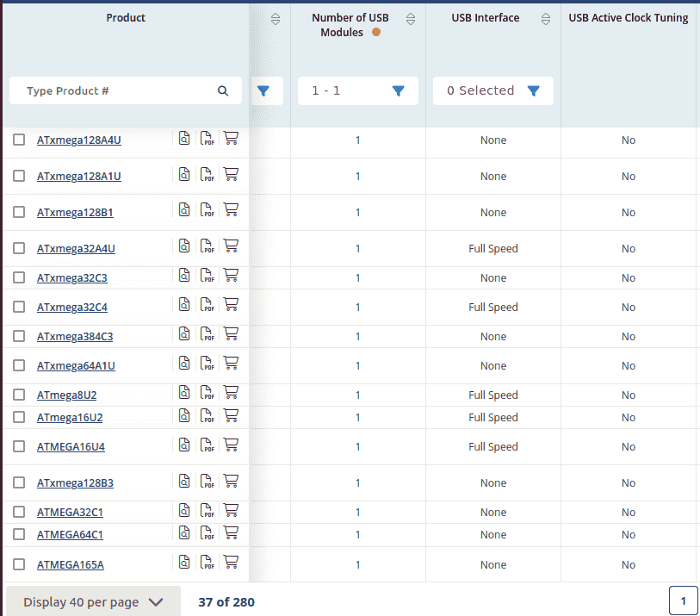
Task: Open PDF datasheet for ATxmega128A1U
Action: pyautogui.click(x=208, y=174)
